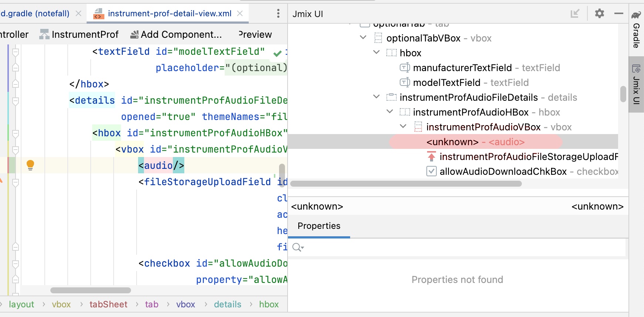644x317 pixels.
Task: Click the yellow lightbulb quick-fix icon
Action: coord(30,165)
